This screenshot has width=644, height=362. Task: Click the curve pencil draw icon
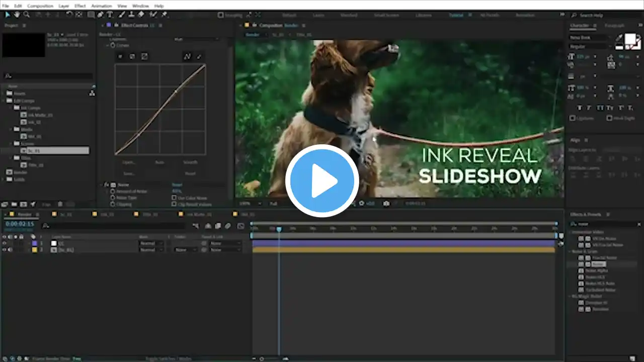pos(199,56)
